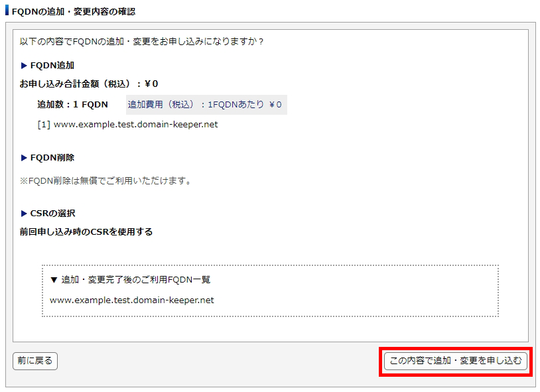540x392 pixels.
Task: Click the 追加数：1 FQDN text
Action: click(73, 104)
